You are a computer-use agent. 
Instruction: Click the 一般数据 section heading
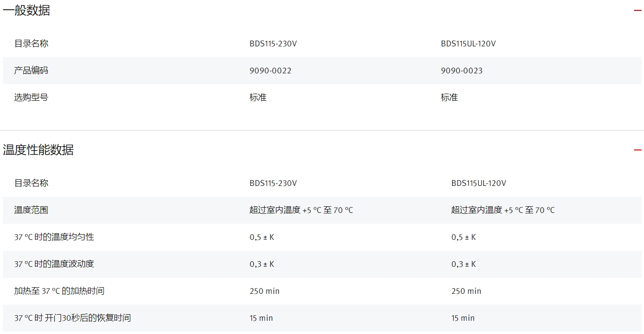[26, 10]
